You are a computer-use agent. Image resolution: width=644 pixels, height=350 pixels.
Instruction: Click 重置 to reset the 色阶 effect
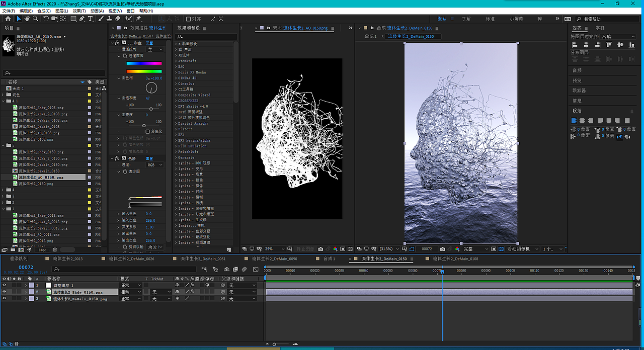tap(150, 158)
